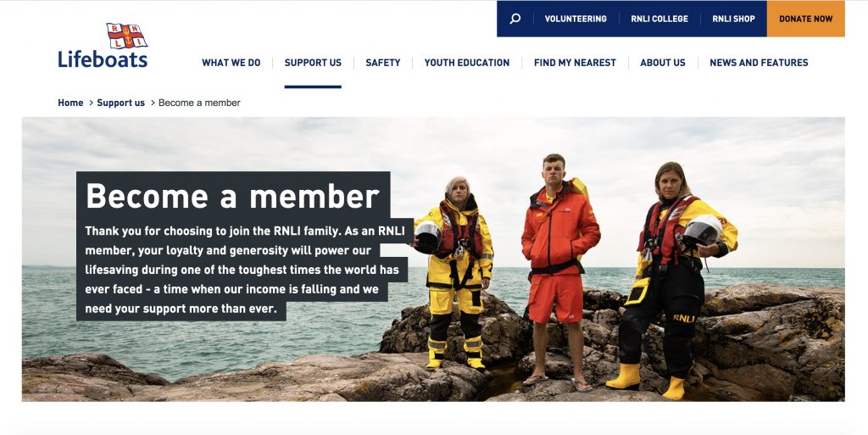
Task: Click the Support us breadcrumb link
Action: click(120, 103)
